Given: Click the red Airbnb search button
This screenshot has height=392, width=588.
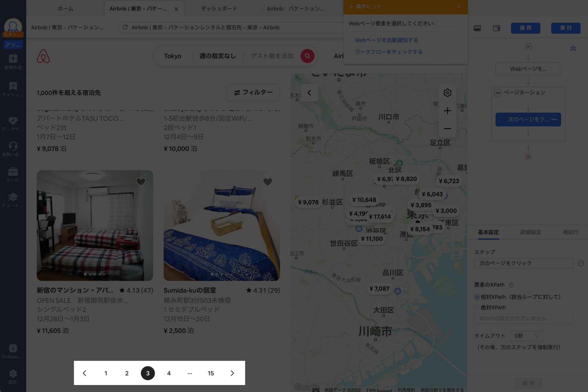Looking at the screenshot, I should point(307,56).
